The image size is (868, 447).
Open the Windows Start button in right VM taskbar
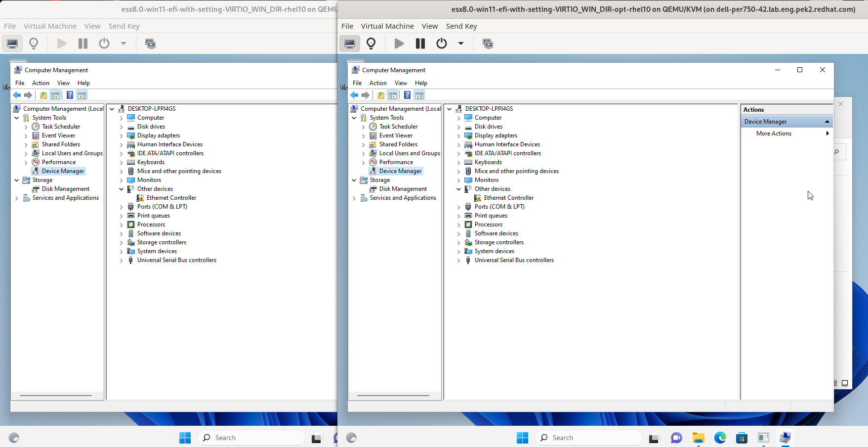pyautogui.click(x=522, y=438)
